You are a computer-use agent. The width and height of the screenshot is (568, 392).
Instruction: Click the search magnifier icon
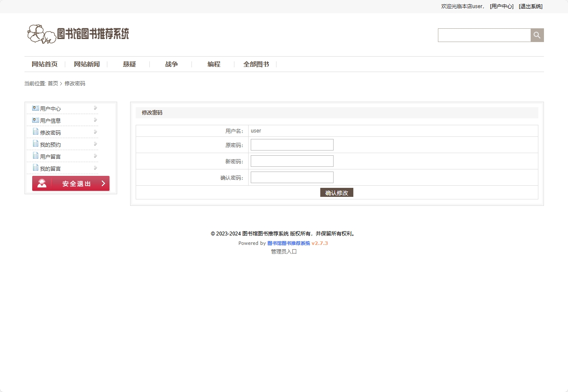click(537, 35)
